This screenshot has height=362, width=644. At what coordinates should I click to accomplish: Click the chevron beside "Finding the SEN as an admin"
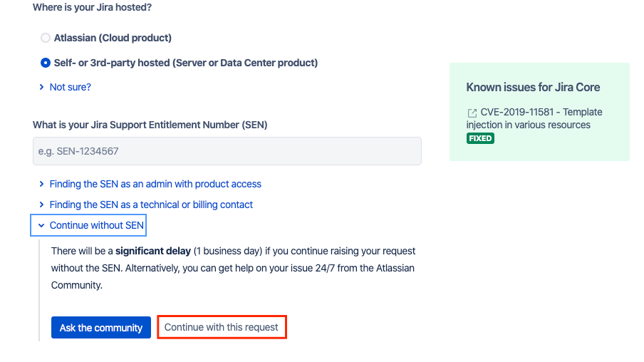[x=42, y=184]
